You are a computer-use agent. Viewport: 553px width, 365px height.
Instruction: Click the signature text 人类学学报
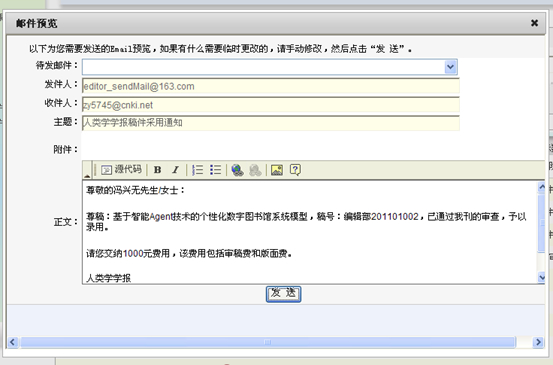click(108, 278)
